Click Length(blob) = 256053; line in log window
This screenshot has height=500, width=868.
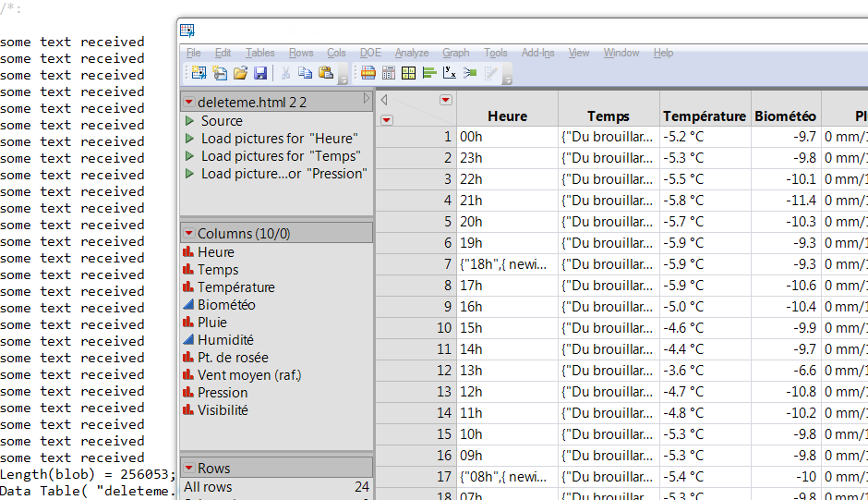(x=88, y=474)
